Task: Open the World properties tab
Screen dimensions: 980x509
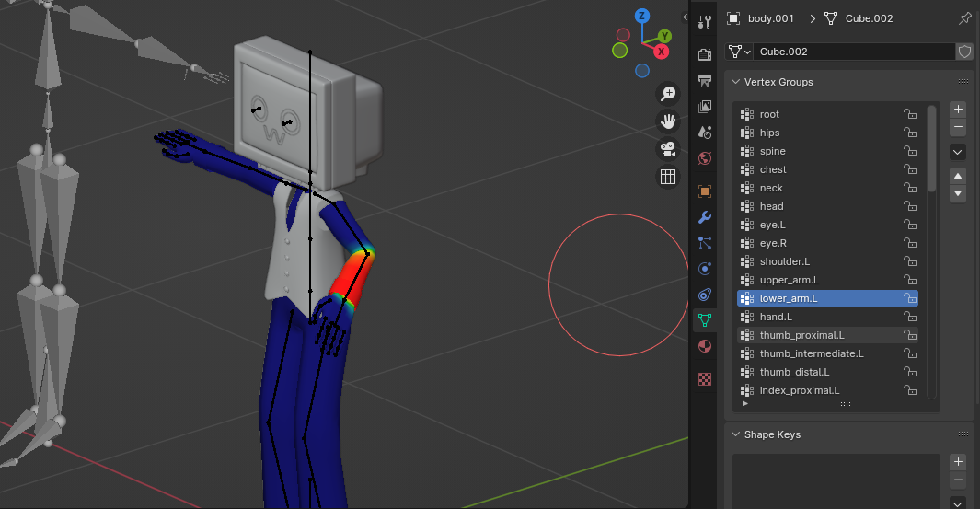Action: (x=704, y=158)
